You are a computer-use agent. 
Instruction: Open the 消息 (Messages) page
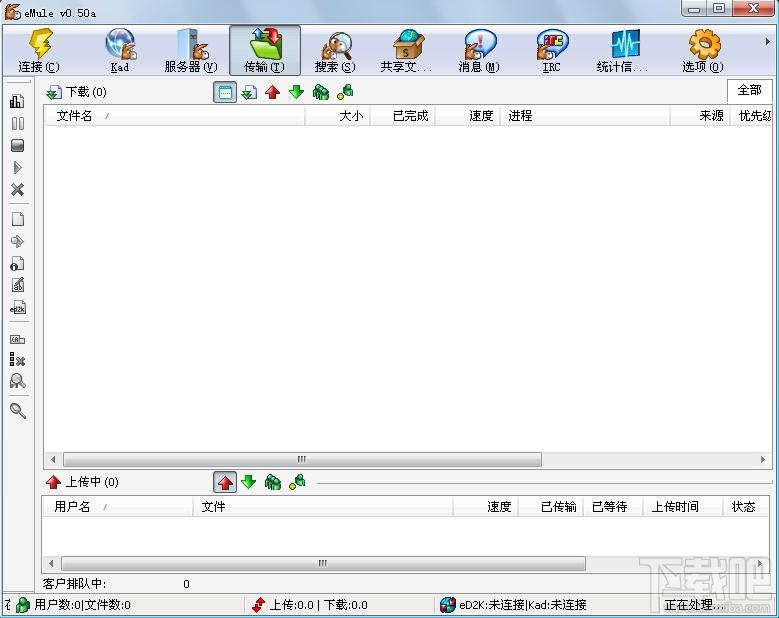tap(479, 51)
